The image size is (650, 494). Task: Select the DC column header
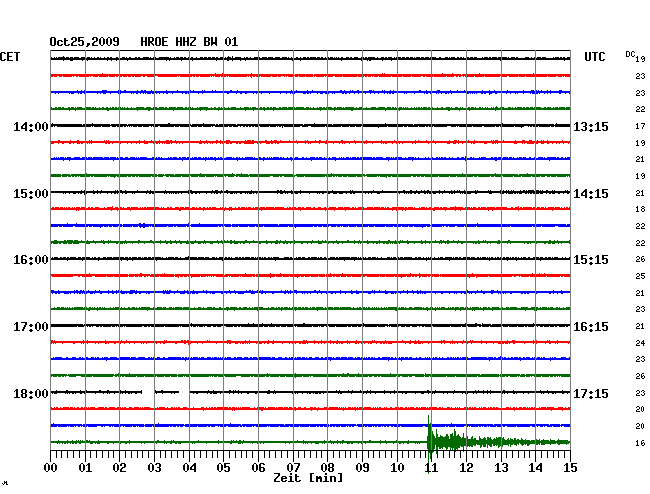[630, 54]
